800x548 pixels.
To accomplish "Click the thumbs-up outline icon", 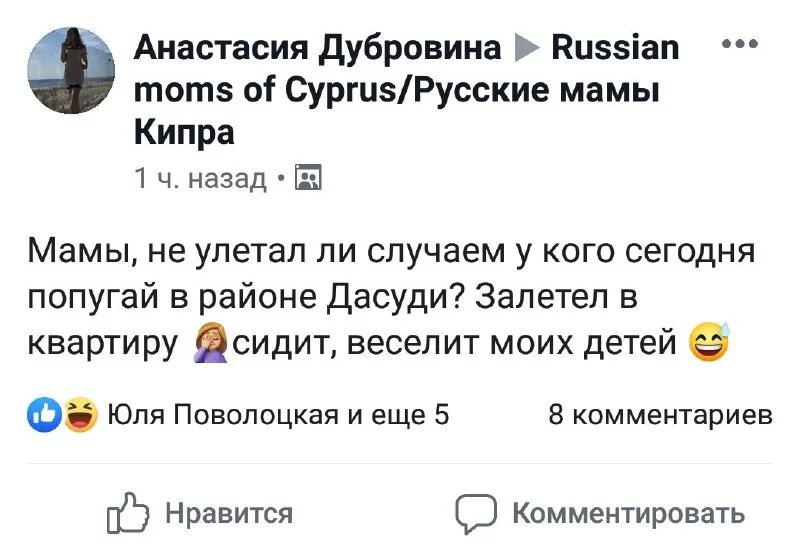I will coord(127,515).
